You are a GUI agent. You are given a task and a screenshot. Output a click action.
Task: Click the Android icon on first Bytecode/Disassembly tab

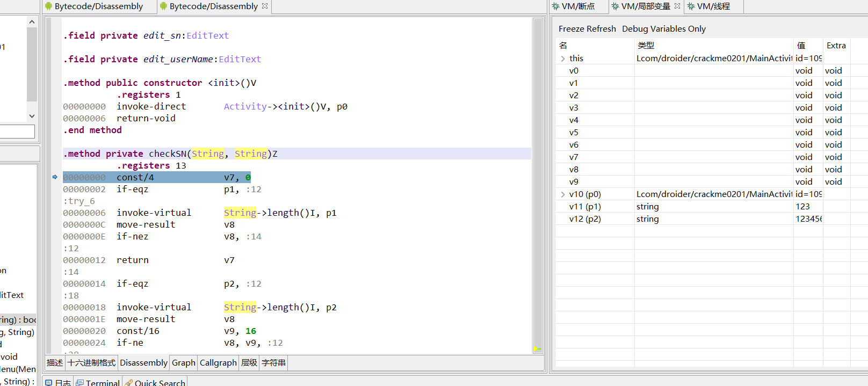[49, 6]
